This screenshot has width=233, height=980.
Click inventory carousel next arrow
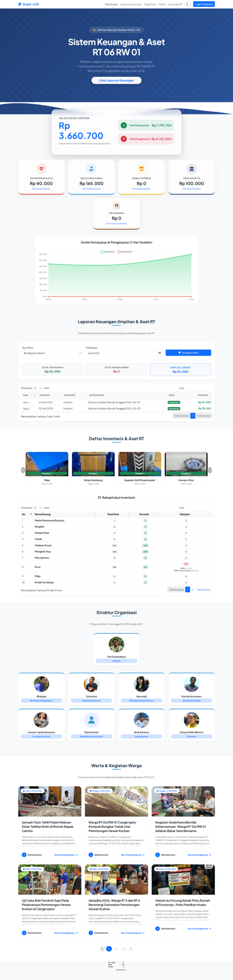pos(210,470)
